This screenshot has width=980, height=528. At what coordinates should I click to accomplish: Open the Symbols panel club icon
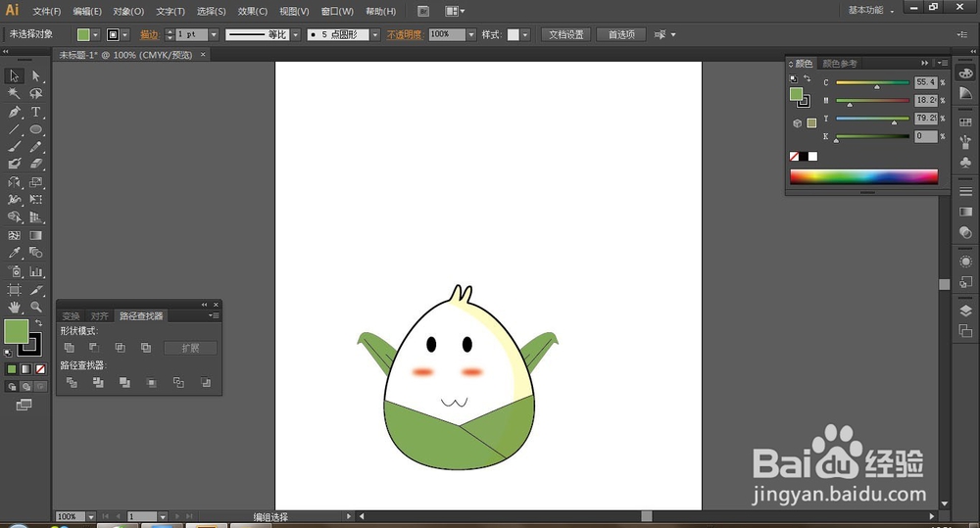(x=965, y=162)
